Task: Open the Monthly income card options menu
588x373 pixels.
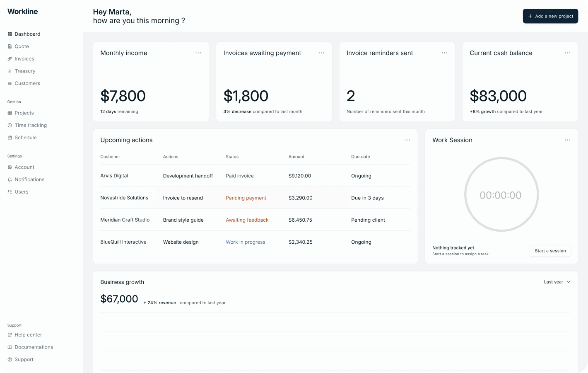Action: [198, 53]
